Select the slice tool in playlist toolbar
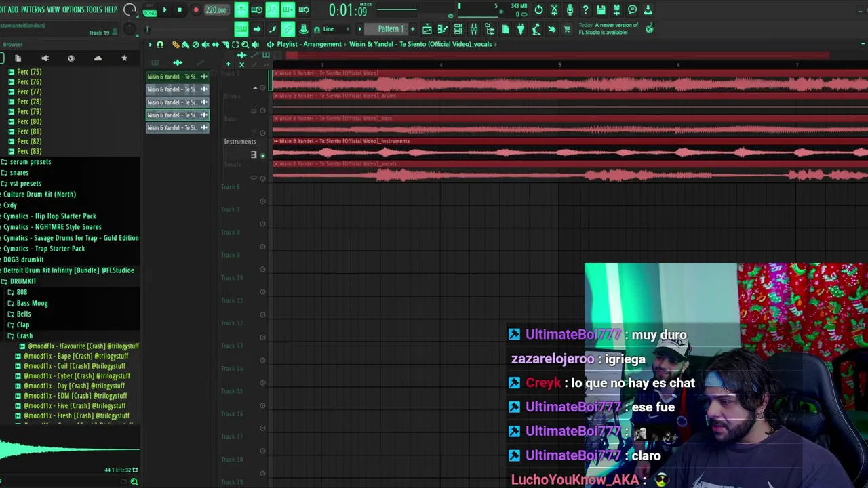 coord(226,44)
